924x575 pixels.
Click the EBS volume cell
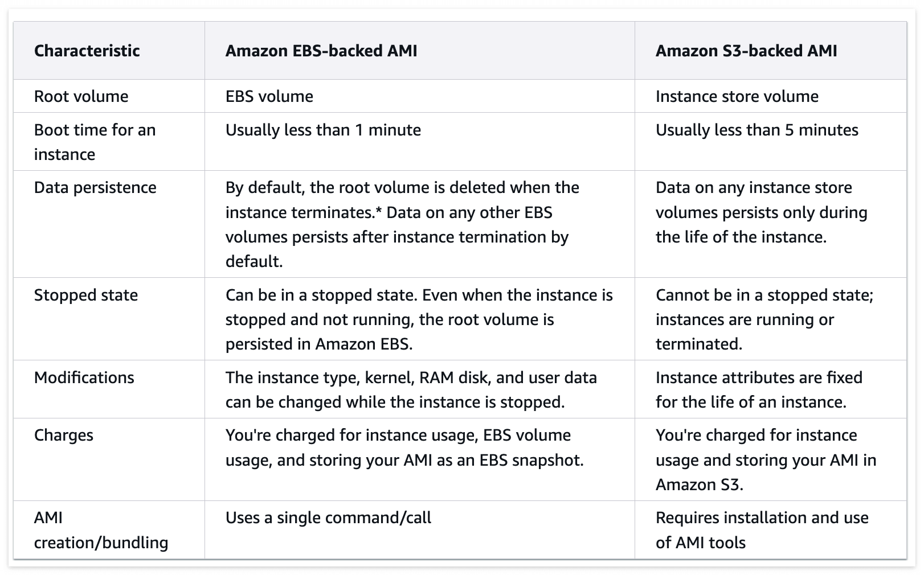click(x=269, y=96)
